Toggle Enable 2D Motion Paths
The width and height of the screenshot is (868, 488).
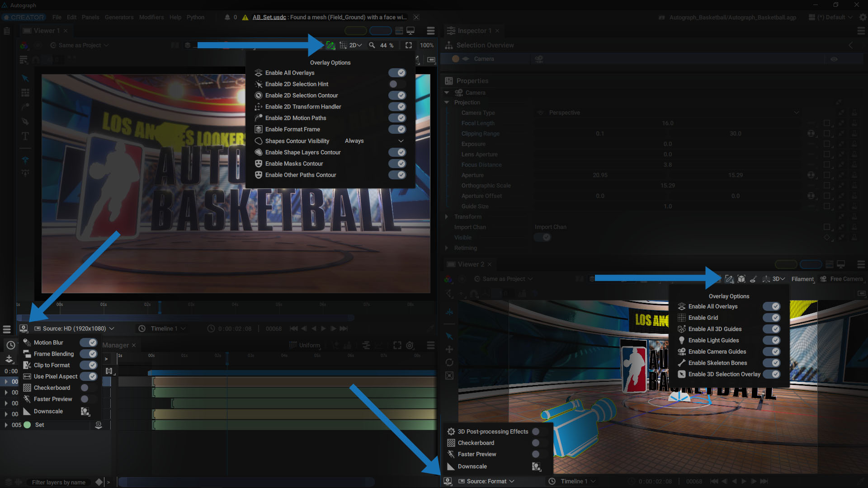point(397,118)
